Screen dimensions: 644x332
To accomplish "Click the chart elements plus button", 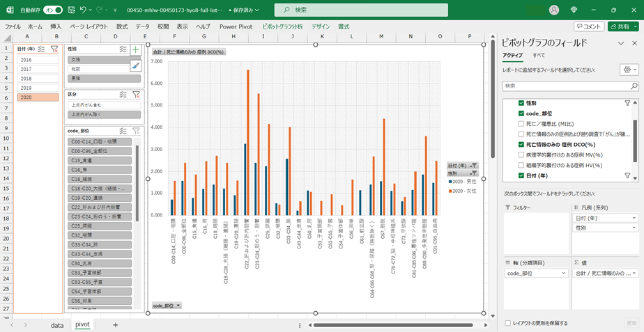I will pos(135,49).
